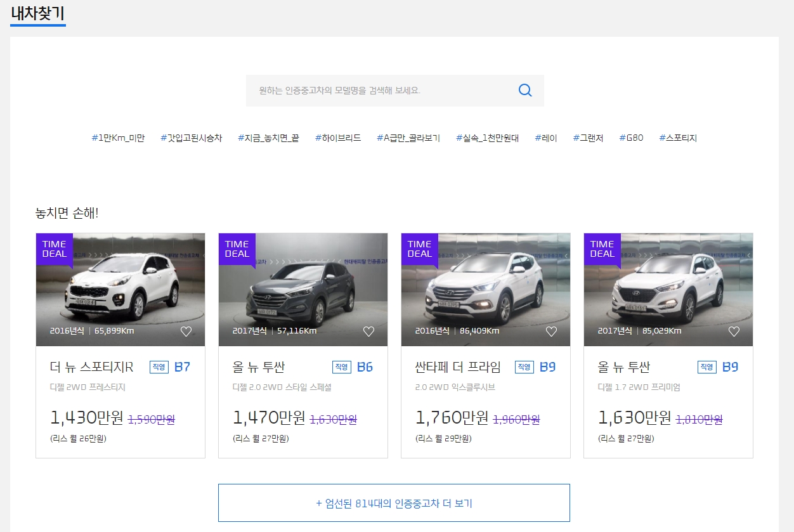This screenshot has height=532, width=794.
Task: Click + 엄선된 814대의 인증중고차 더 보기 button
Action: (394, 503)
